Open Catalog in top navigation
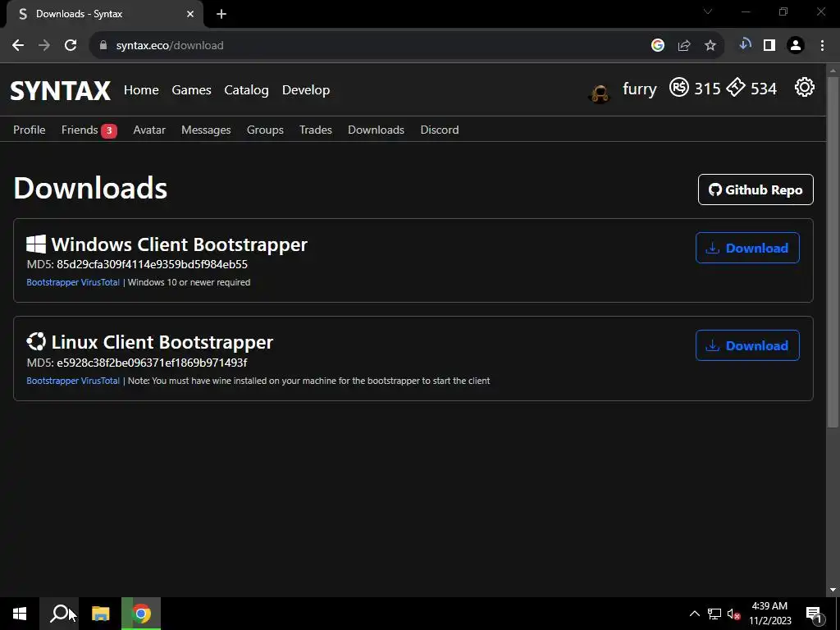This screenshot has width=840, height=630. [246, 90]
